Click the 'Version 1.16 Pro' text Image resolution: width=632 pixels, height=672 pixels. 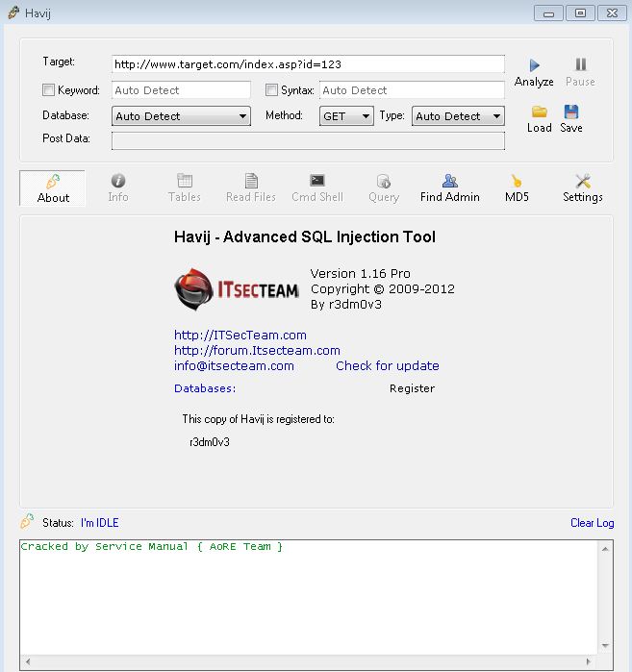point(360,273)
